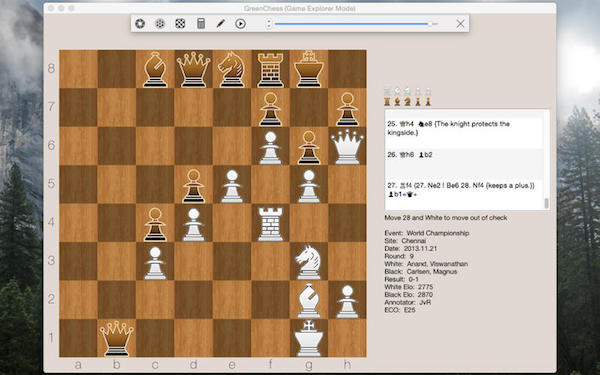Select the black rook on f8
The width and height of the screenshot is (600, 375).
tap(271, 69)
